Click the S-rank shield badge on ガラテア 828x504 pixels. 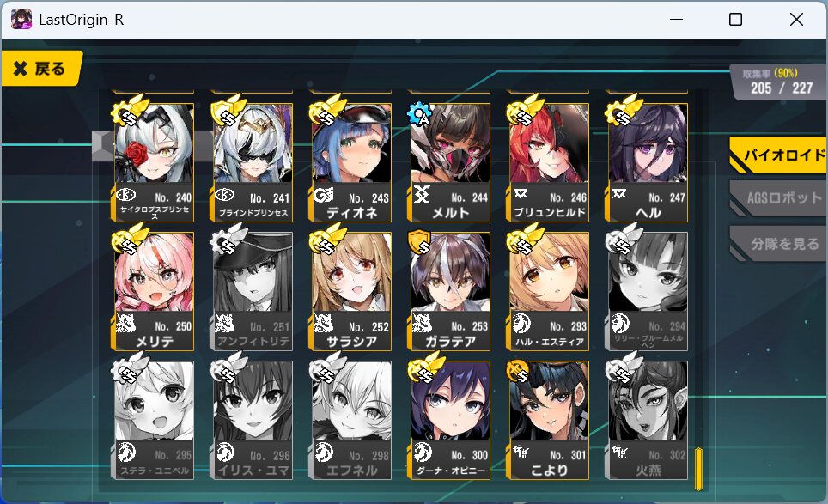(x=420, y=243)
